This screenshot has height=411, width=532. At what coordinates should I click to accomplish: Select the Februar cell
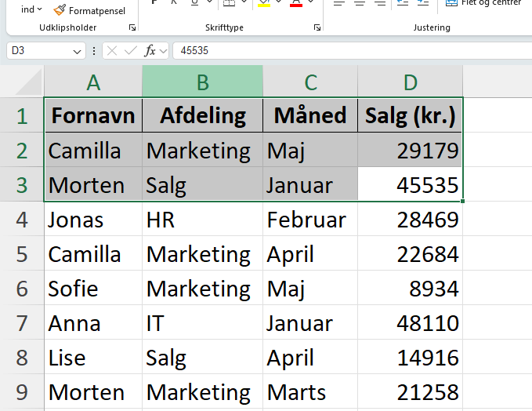pyautogui.click(x=309, y=220)
